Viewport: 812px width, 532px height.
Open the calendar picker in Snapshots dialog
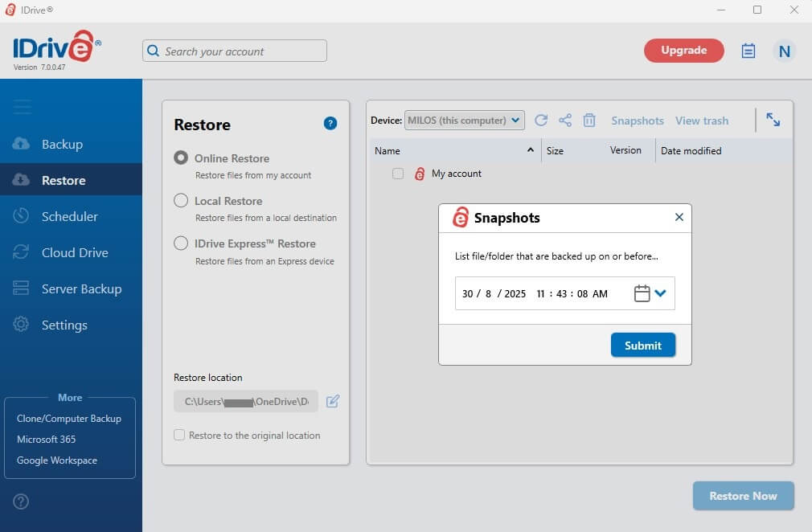click(642, 293)
